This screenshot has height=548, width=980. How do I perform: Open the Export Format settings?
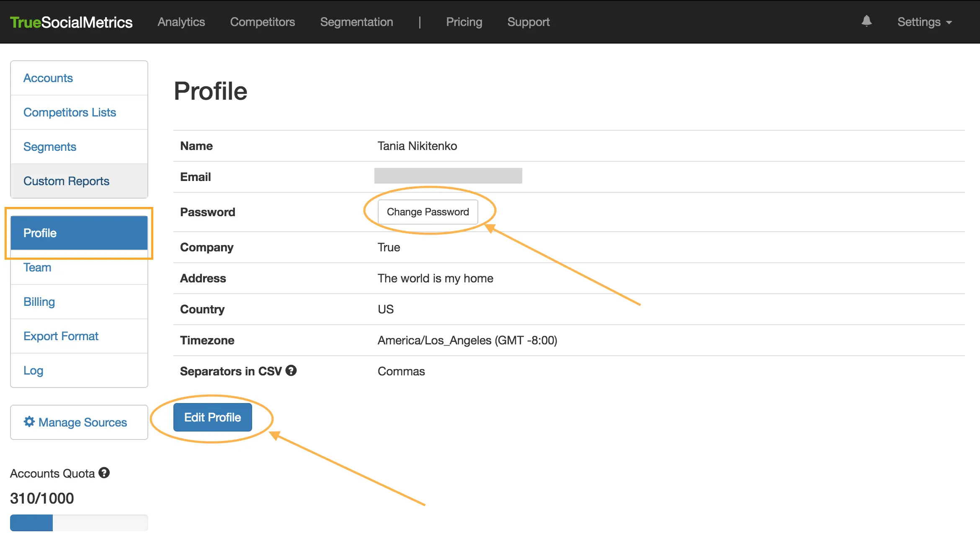tap(61, 336)
